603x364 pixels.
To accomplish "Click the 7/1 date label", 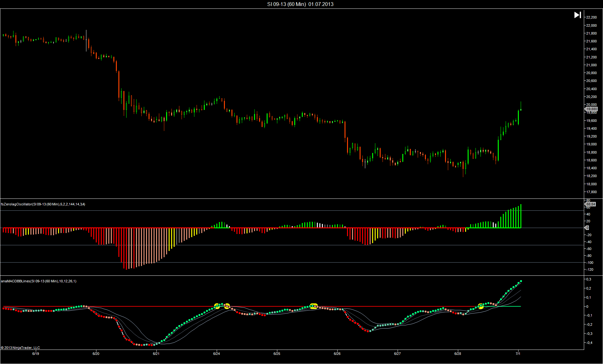I will pyautogui.click(x=518, y=354).
